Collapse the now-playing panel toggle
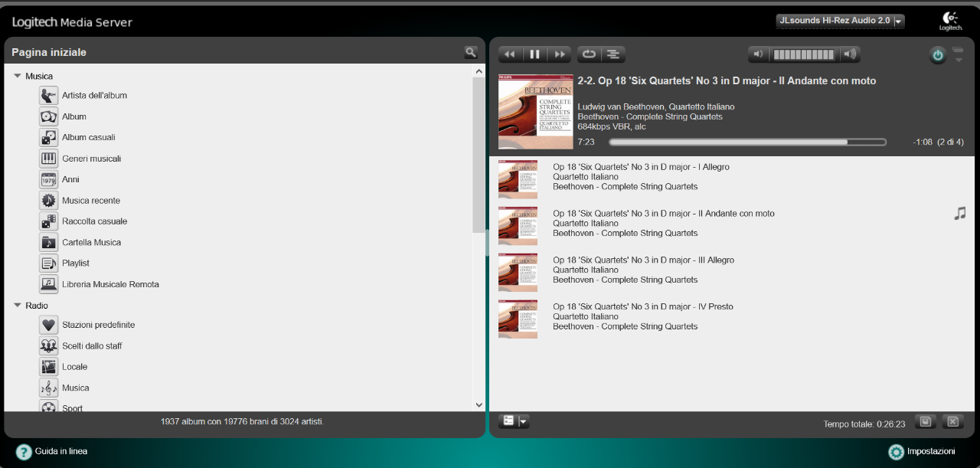 (958, 55)
